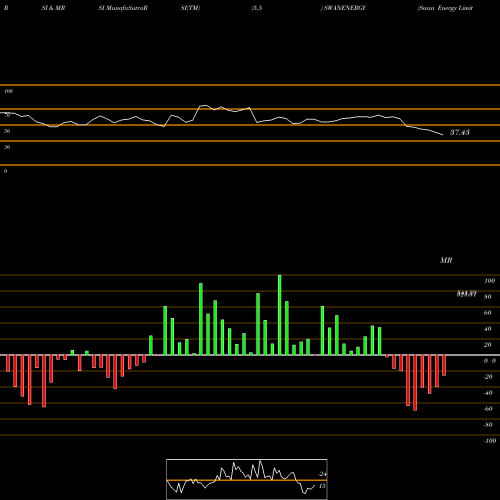This screenshot has width=500, height=500.
Task: Click the 'Swan Energy Limit' company name
Action: (445, 8)
